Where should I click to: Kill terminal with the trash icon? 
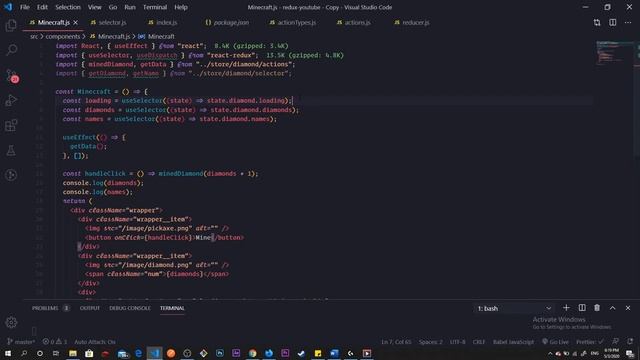coord(597,308)
